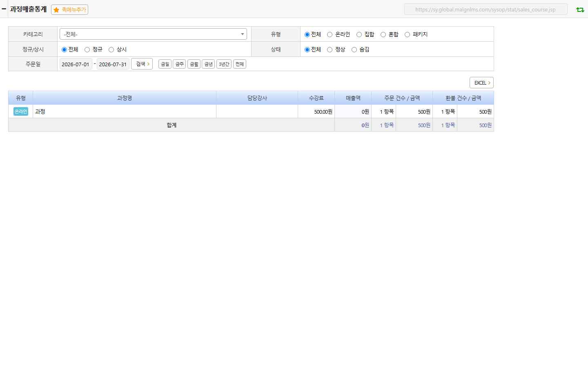Open the 카테고리 -전체- dropdown

pos(153,34)
